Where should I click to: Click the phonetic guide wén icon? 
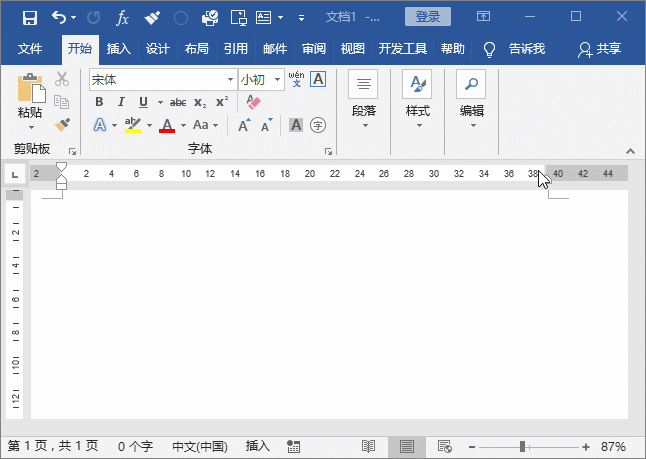(x=296, y=79)
